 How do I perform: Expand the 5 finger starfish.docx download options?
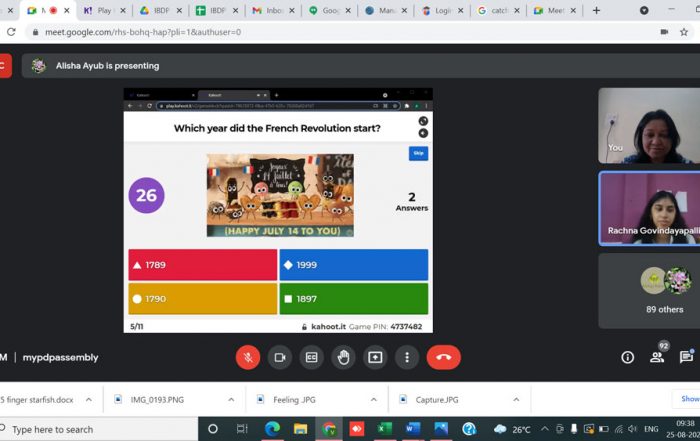(89, 399)
